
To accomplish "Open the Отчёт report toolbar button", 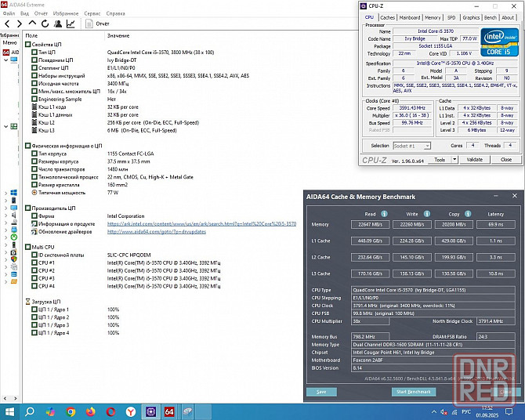I will 96,24.
